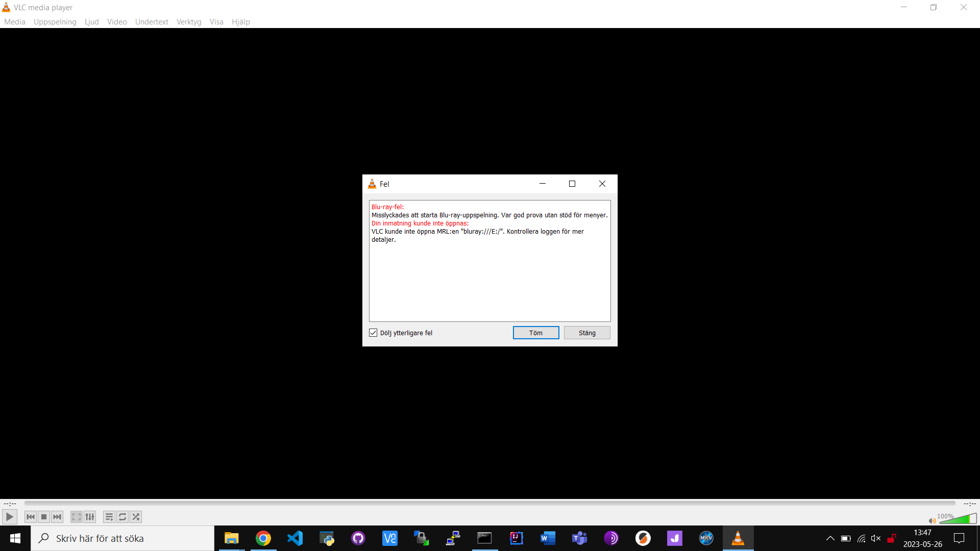
Task: Expand hidden system tray icons
Action: coord(830,538)
